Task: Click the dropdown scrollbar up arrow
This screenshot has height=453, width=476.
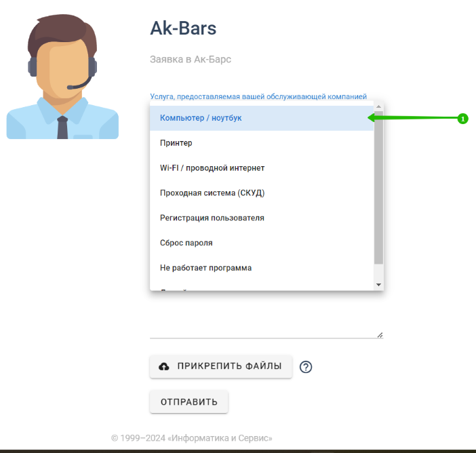Action: pos(378,106)
